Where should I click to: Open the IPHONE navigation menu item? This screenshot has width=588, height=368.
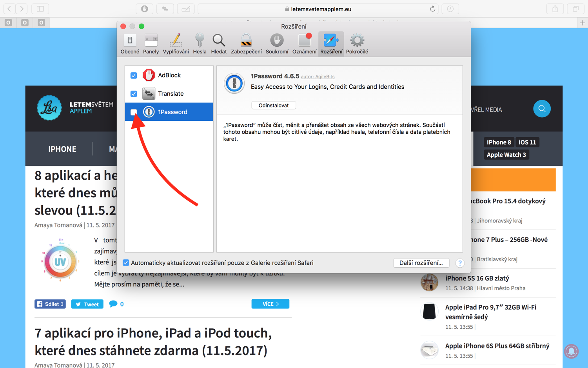click(62, 149)
